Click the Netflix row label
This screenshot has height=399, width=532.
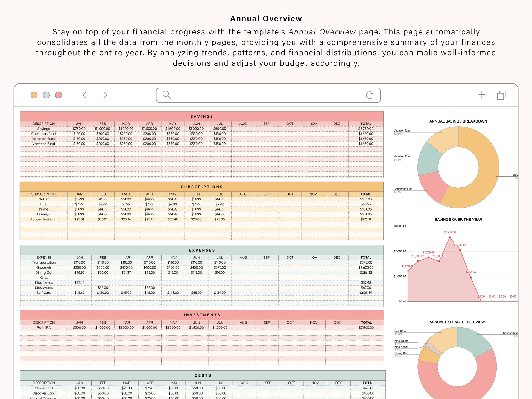[43, 199]
